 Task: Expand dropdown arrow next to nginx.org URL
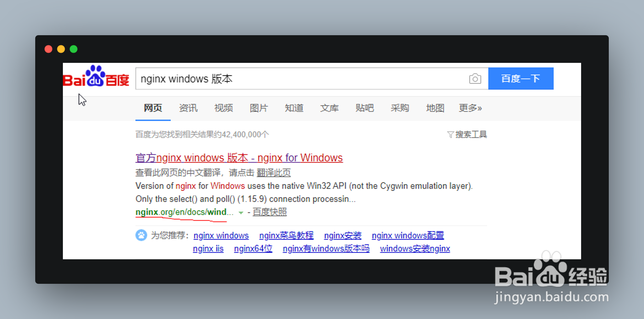[241, 213]
